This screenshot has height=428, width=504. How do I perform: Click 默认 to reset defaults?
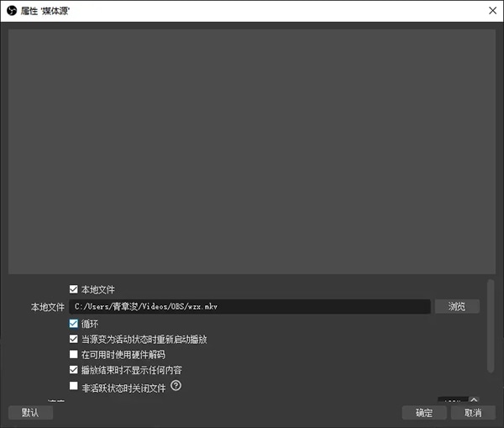pos(30,413)
